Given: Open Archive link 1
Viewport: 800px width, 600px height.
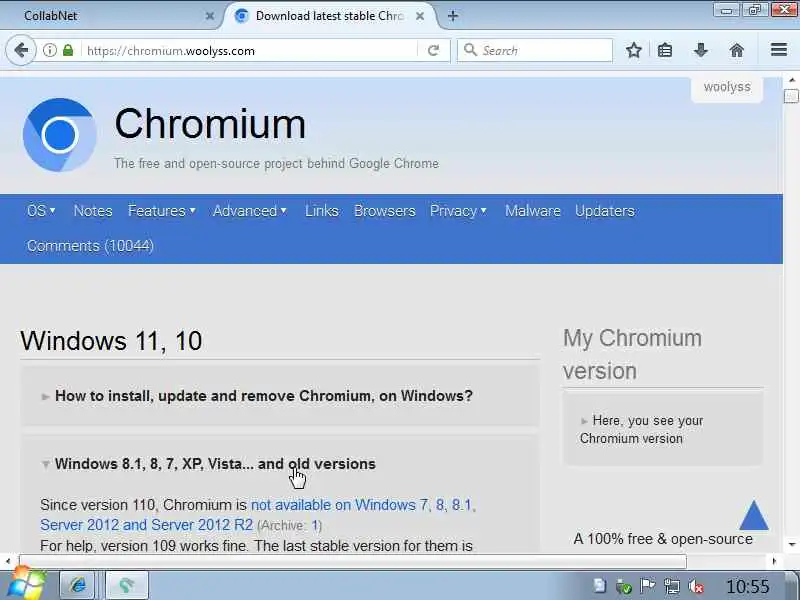Looking at the screenshot, I should click(x=315, y=526).
